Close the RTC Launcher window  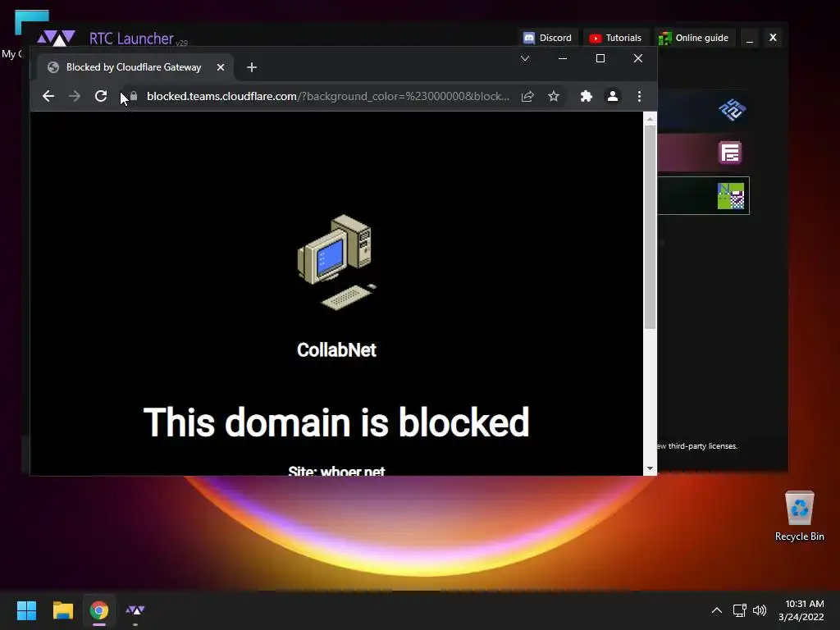tap(773, 38)
